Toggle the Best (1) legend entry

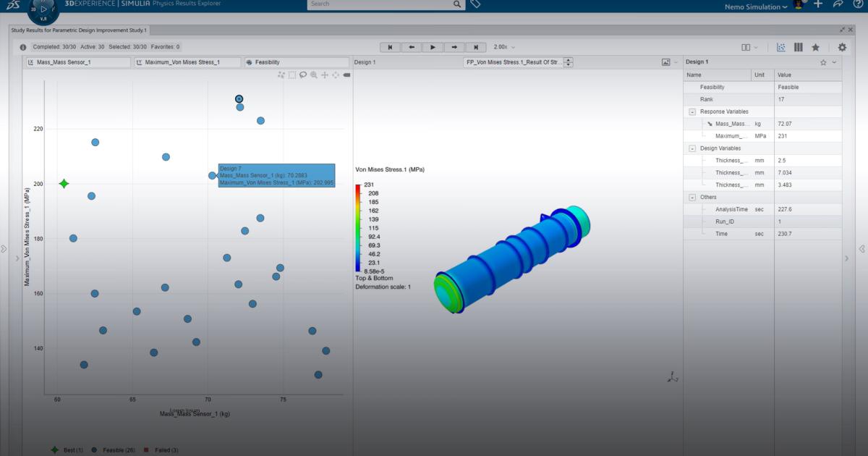[67, 450]
